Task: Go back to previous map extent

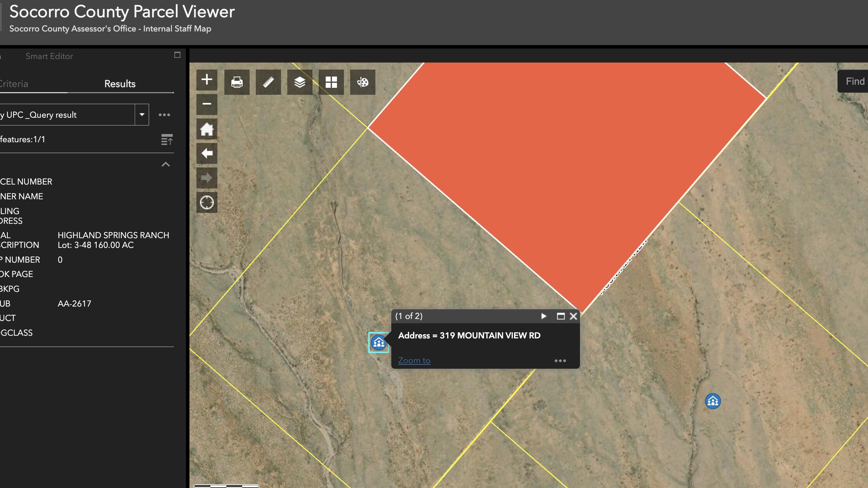Action: [207, 153]
